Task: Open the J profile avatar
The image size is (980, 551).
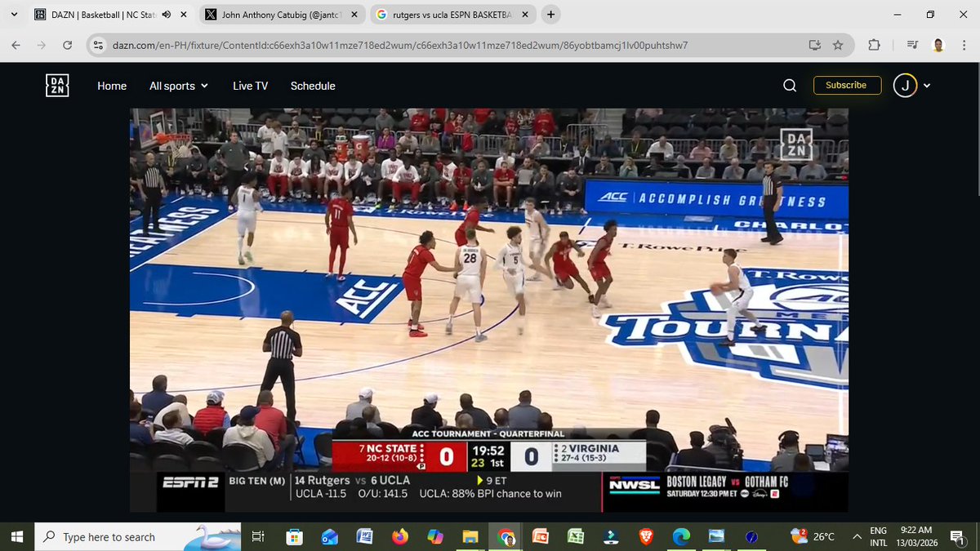Action: (x=905, y=85)
